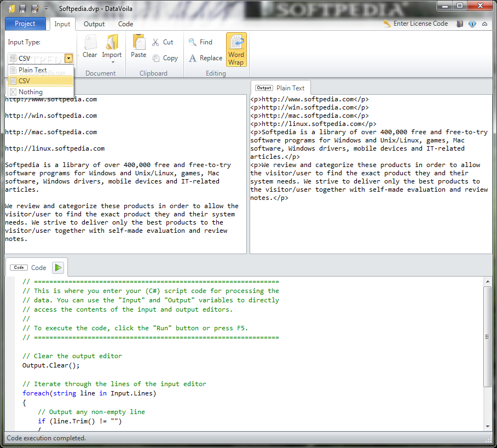Image resolution: width=497 pixels, height=448 pixels.
Task: Open Replace in the Editing group
Action: click(x=206, y=58)
